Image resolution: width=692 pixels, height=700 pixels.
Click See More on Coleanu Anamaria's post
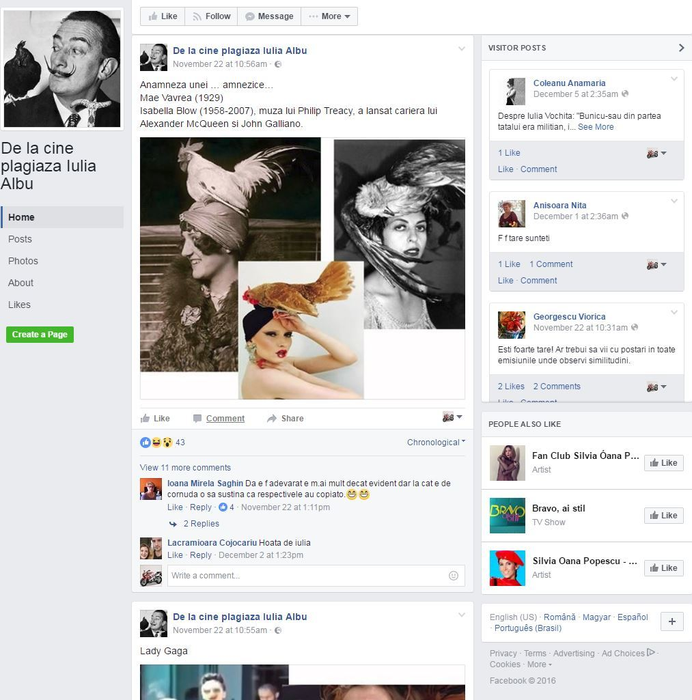coord(596,127)
